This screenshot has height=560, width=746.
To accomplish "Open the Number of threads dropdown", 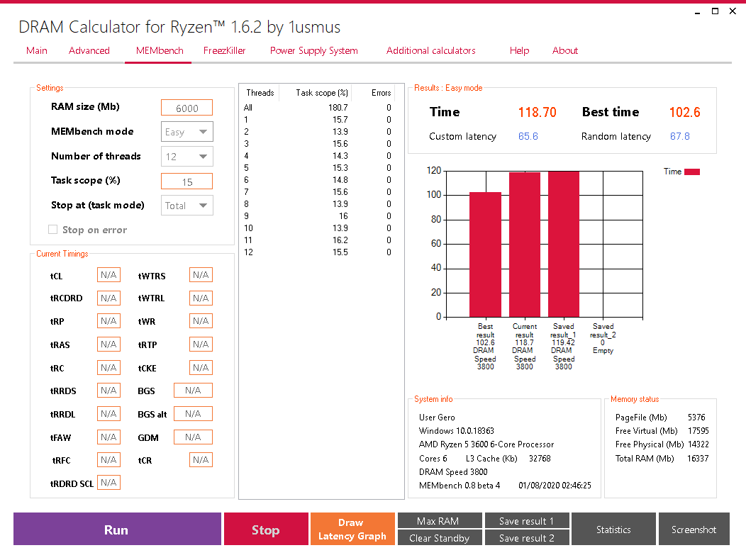I will point(186,156).
